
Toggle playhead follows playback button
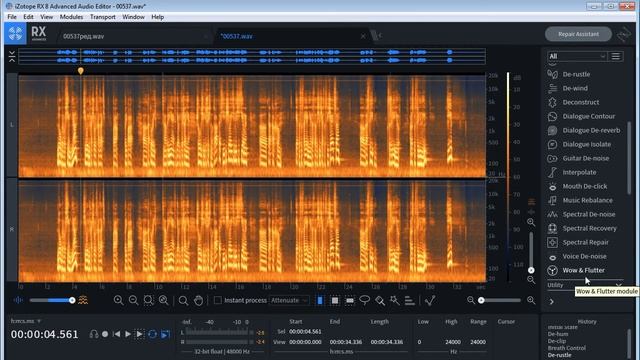(165, 334)
